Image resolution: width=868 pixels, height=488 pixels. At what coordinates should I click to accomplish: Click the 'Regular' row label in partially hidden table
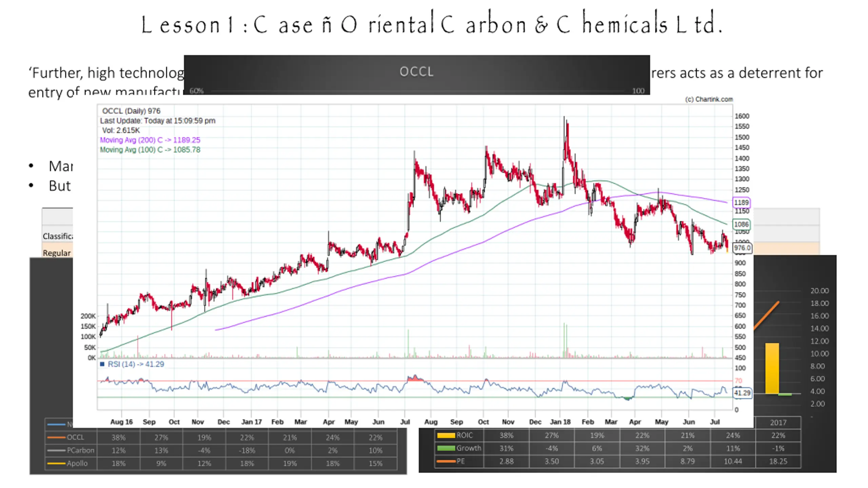point(56,253)
